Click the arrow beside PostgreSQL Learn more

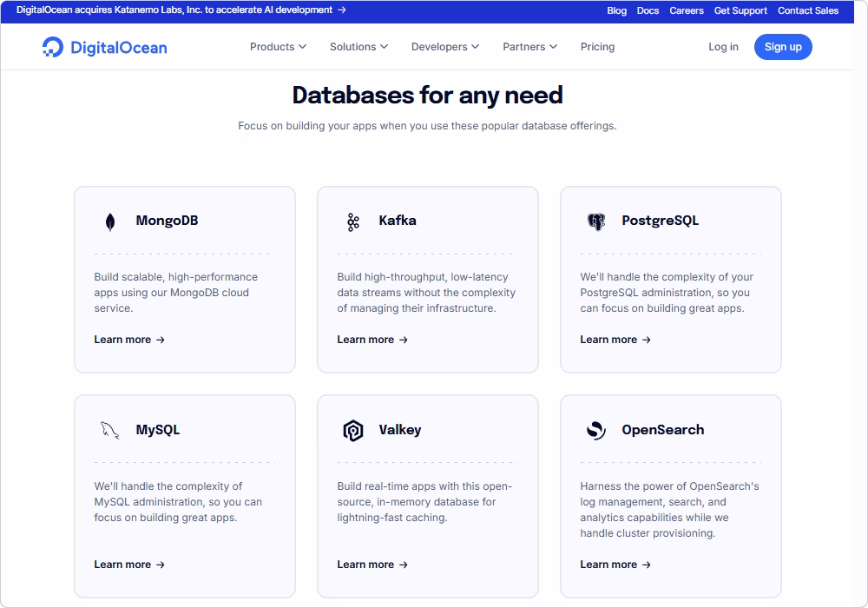coord(646,340)
